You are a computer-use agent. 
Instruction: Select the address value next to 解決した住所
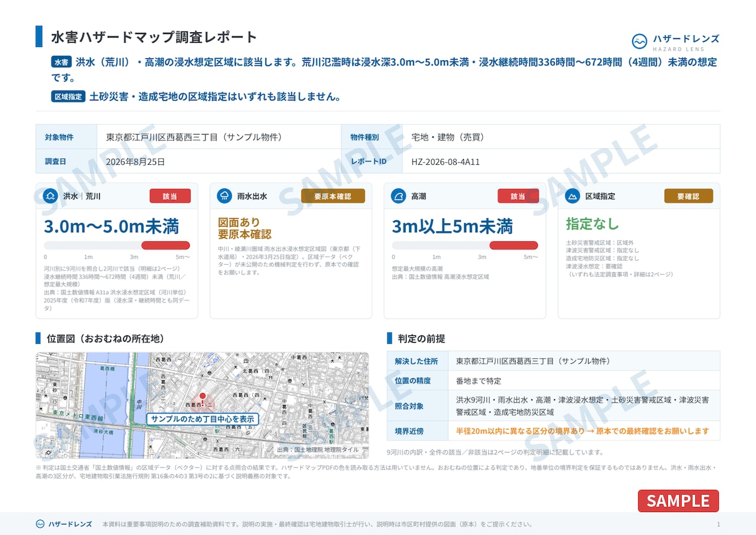(x=534, y=361)
